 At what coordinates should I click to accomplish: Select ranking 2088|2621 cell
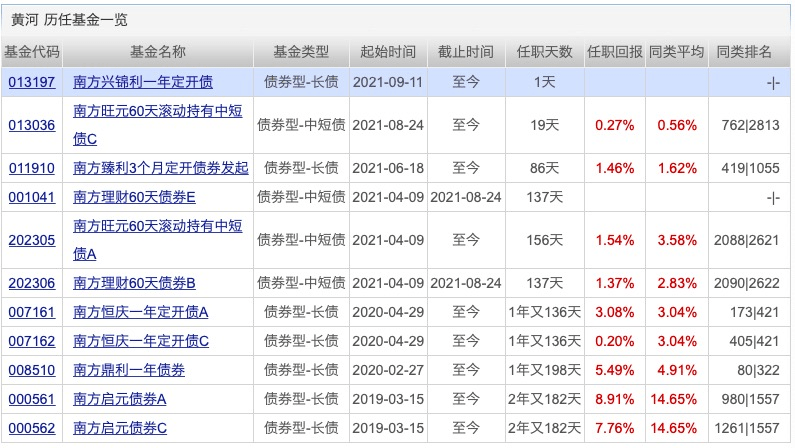[746, 240]
